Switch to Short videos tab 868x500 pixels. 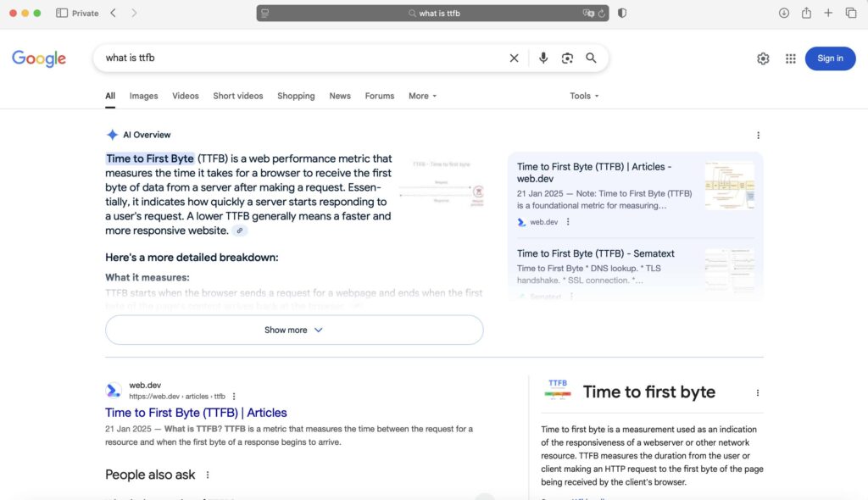click(238, 96)
